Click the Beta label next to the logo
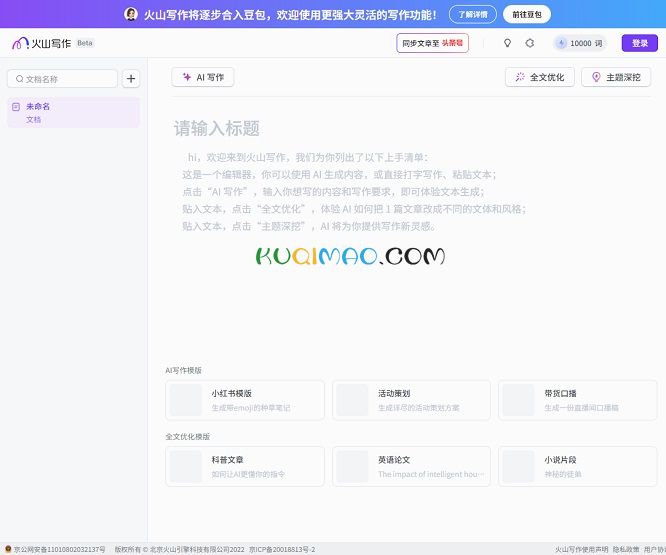 click(x=85, y=43)
